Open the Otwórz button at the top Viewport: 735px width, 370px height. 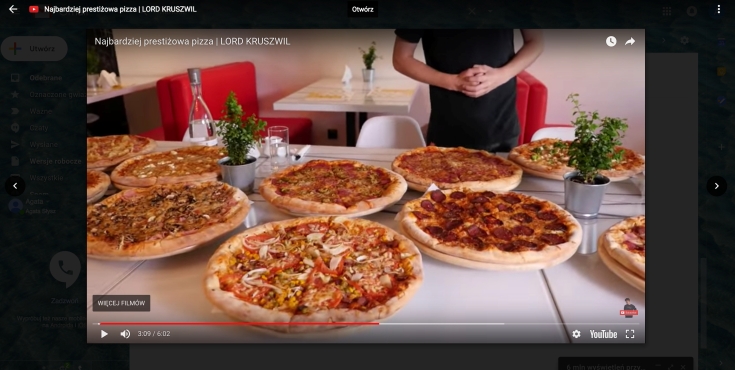click(362, 9)
